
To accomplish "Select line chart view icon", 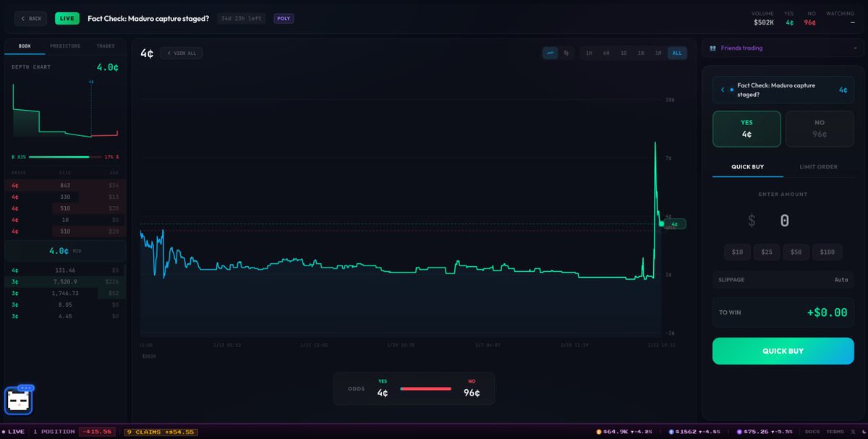I will click(550, 53).
